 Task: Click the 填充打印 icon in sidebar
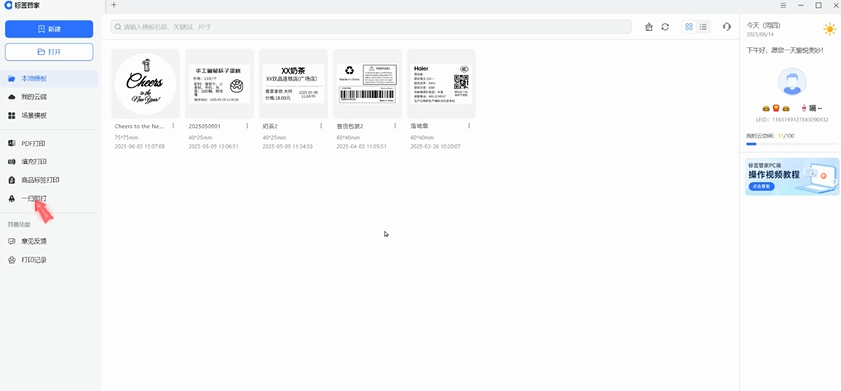pyautogui.click(x=12, y=162)
